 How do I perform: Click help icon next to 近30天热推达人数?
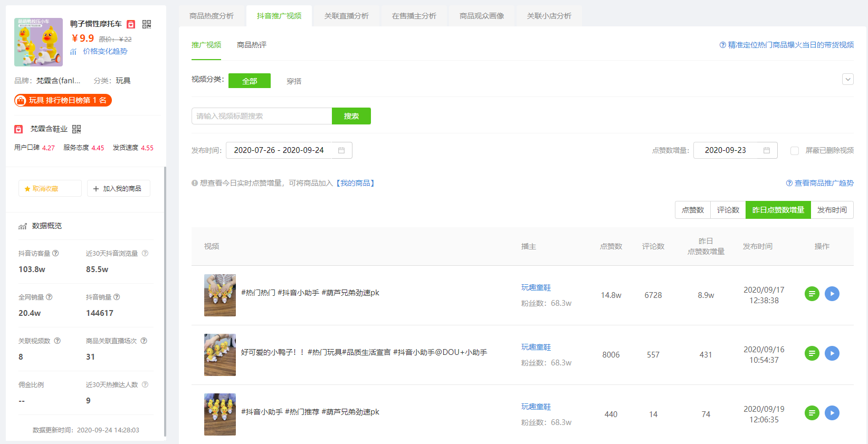tap(145, 384)
